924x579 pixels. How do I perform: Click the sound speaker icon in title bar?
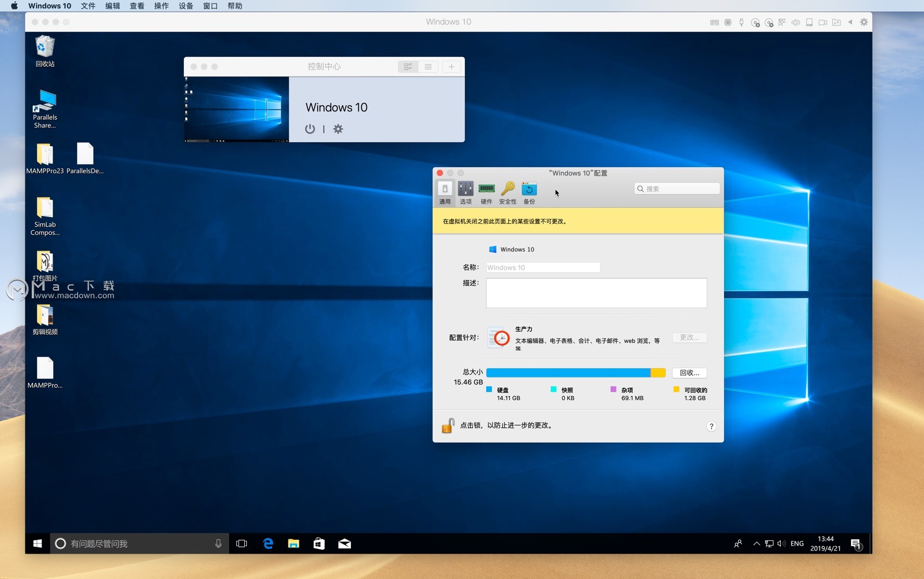click(x=795, y=22)
